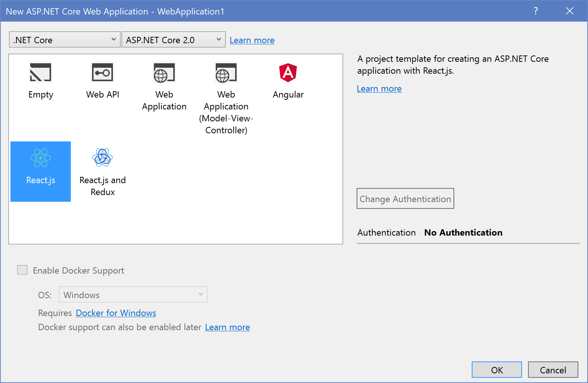Expand the ASP.NET Core 2.0 version dropdown
588x383 pixels.
click(173, 39)
